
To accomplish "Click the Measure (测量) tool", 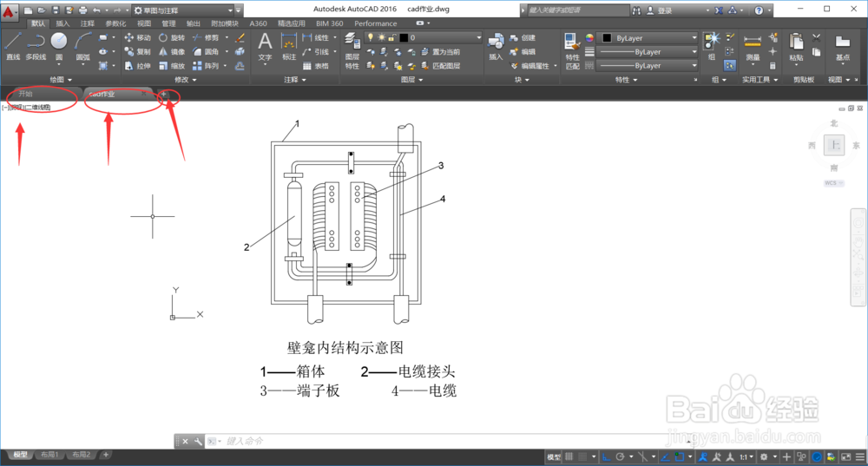I will coord(753,47).
